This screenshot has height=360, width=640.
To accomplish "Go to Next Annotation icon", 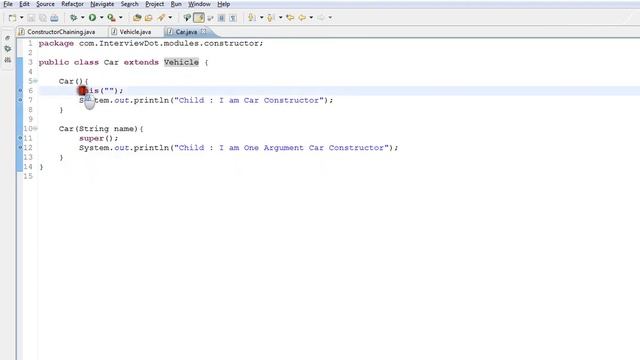I will coord(252,18).
